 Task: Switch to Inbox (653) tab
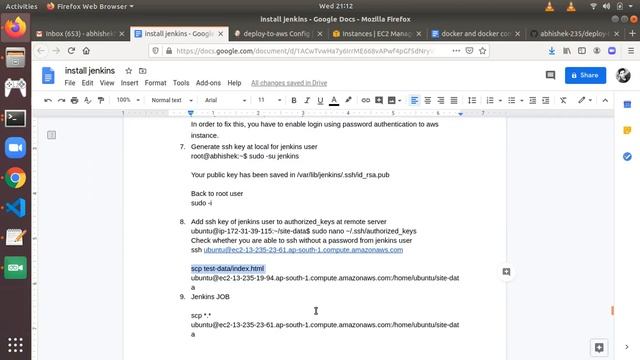coord(80,34)
